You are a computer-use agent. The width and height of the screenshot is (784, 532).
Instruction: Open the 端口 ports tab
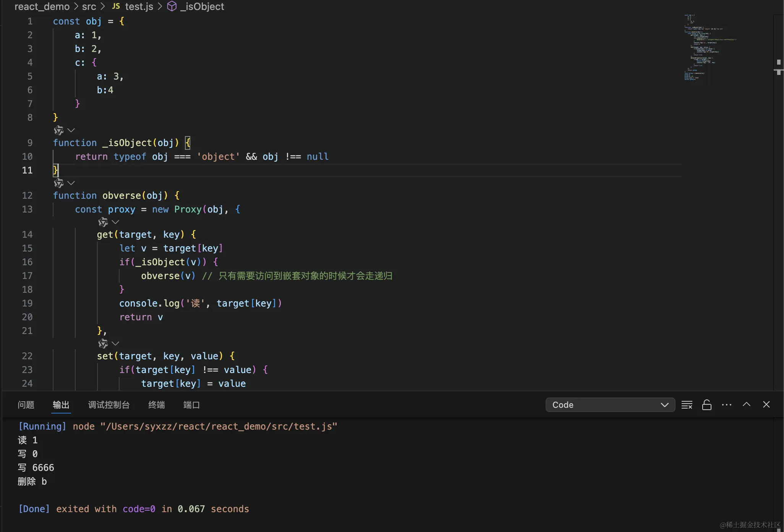pos(191,405)
